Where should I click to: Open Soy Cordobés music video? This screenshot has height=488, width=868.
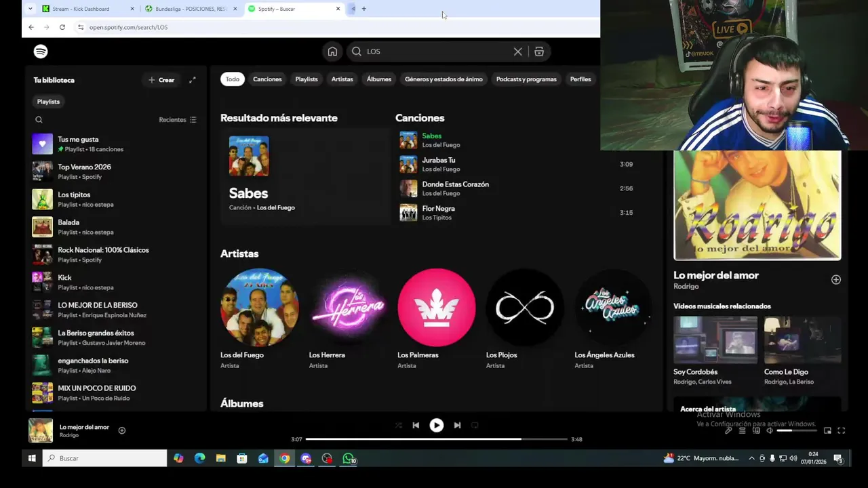point(715,351)
